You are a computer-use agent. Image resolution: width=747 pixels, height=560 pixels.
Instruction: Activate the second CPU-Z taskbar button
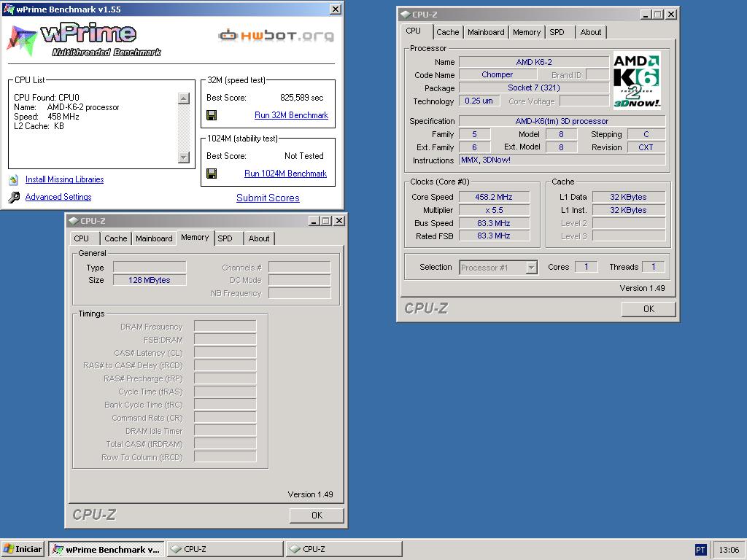coord(344,549)
